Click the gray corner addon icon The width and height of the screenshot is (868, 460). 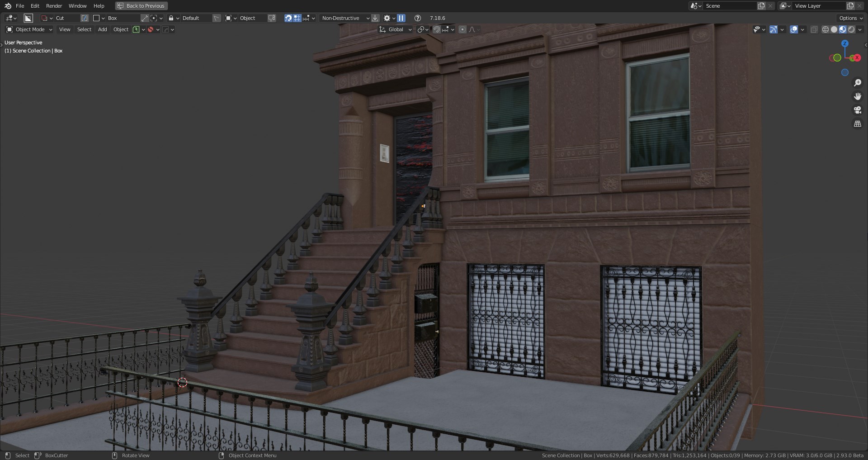[165, 29]
